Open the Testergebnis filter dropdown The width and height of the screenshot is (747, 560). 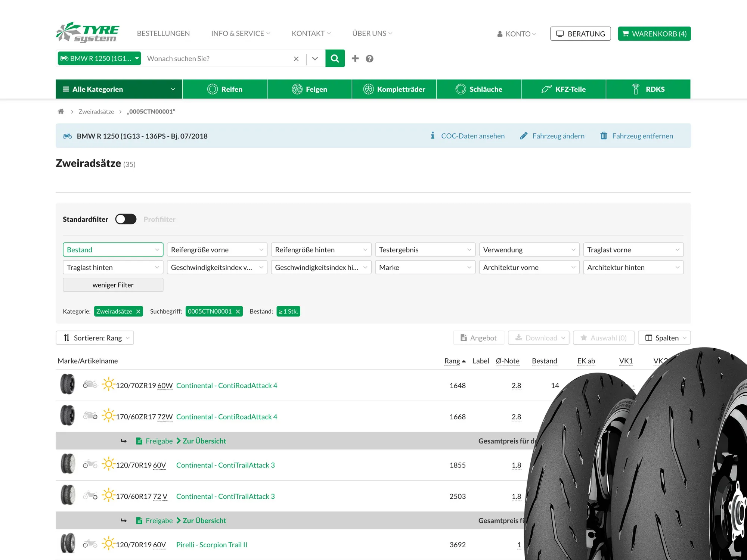pyautogui.click(x=425, y=250)
